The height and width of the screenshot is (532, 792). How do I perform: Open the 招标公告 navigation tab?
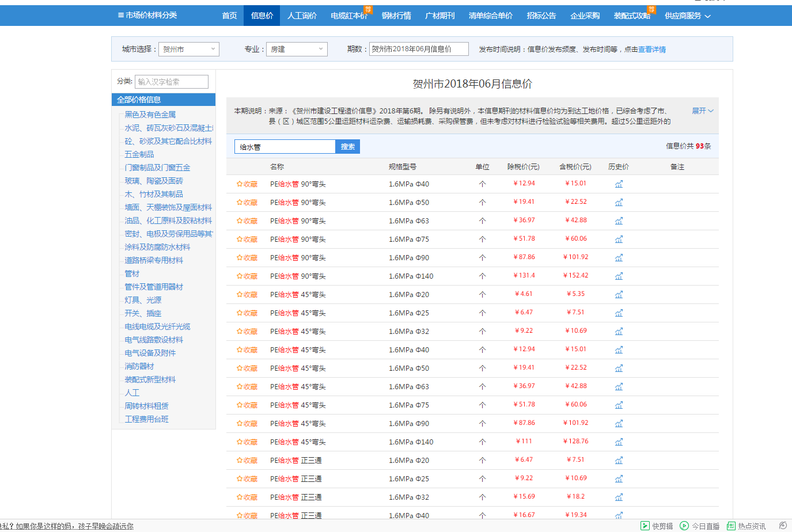coord(541,16)
